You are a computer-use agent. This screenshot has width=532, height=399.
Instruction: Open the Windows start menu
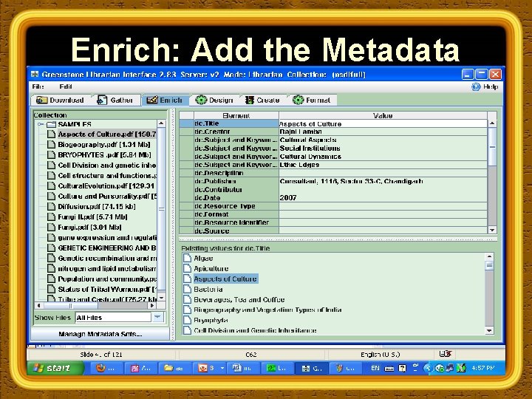[x=55, y=368]
